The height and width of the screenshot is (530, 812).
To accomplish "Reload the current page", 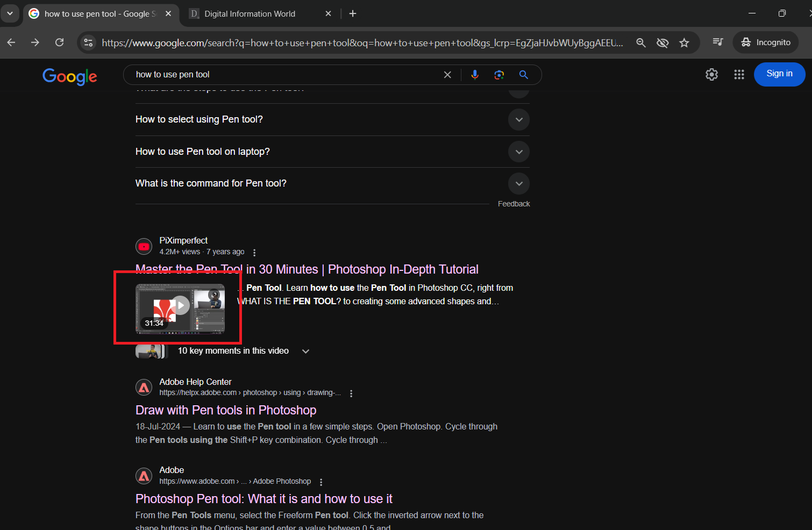I will [60, 42].
